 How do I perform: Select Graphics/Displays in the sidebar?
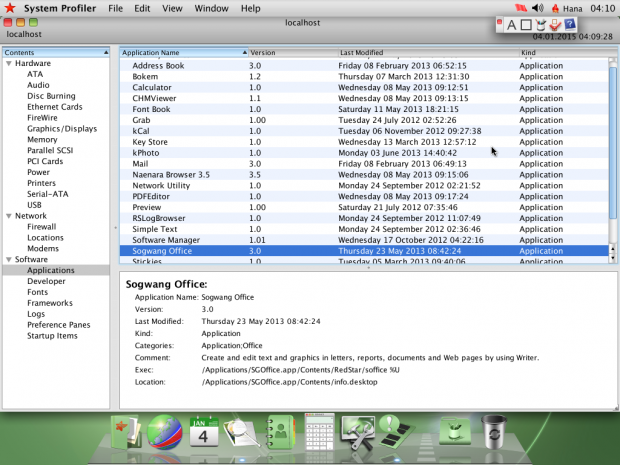[x=62, y=129]
